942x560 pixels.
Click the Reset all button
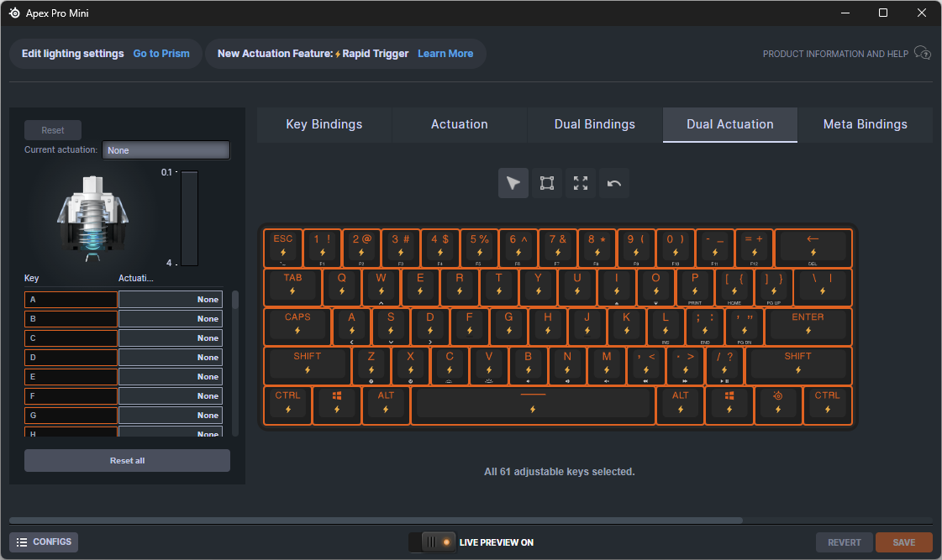point(128,460)
